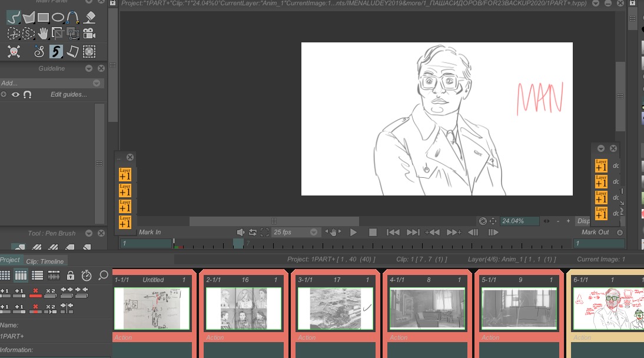Switch to list view of clips
This screenshot has width=644, height=358.
pos(37,276)
